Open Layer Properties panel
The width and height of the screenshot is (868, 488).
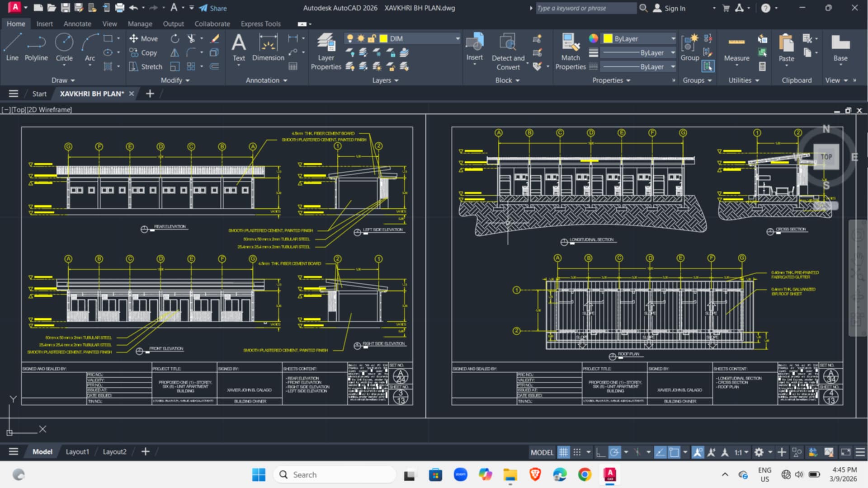click(x=326, y=52)
